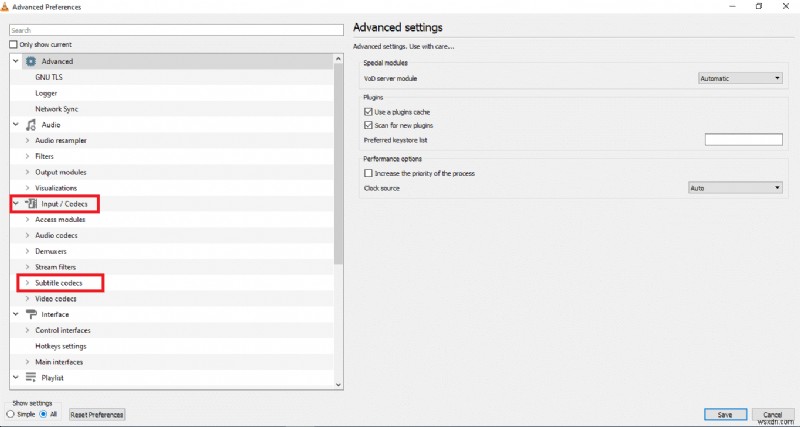
Task: Select the Video codecs tree item
Action: point(56,298)
